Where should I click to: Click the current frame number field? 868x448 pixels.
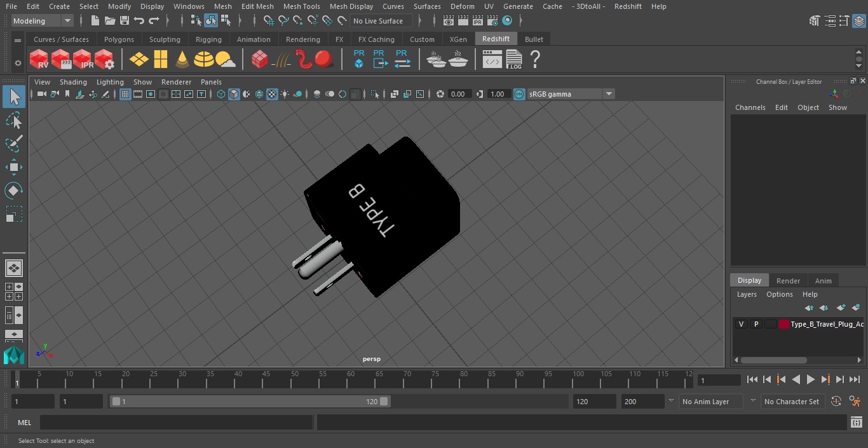click(x=719, y=380)
